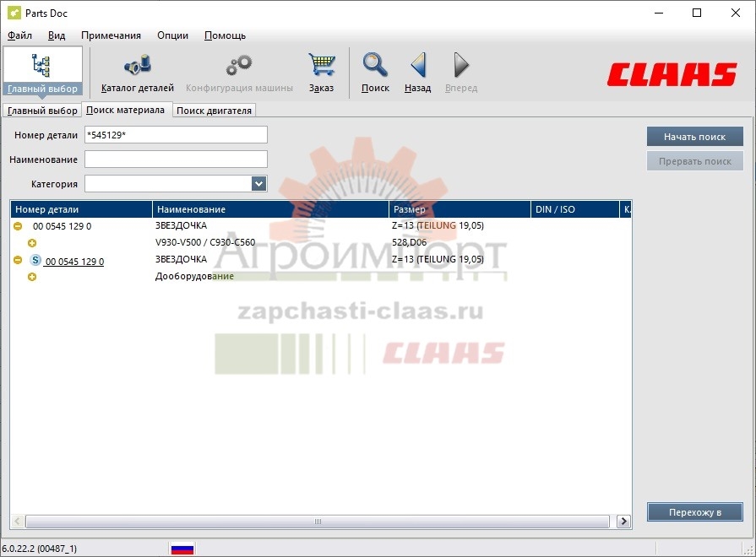756x557 pixels.
Task: Open the Опции menu
Action: pyautogui.click(x=172, y=35)
